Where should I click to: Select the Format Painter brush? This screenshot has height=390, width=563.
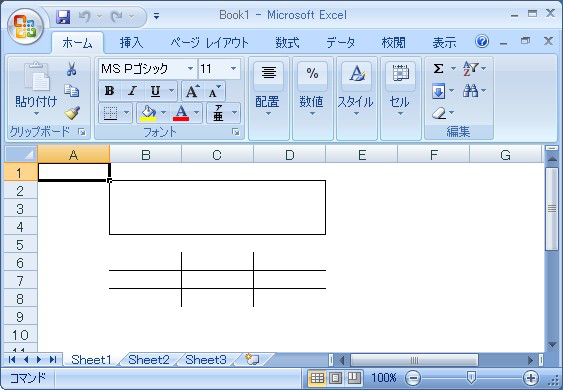(x=72, y=113)
